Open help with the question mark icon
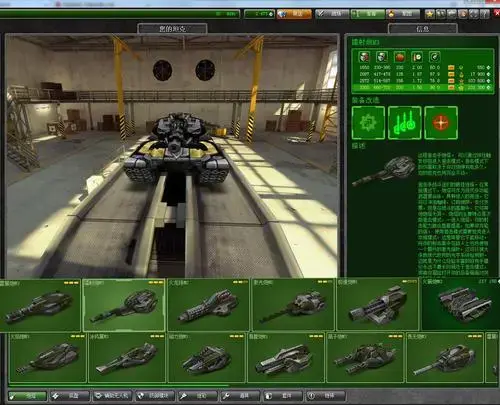Viewport: 500px width, 405px height. [485, 14]
